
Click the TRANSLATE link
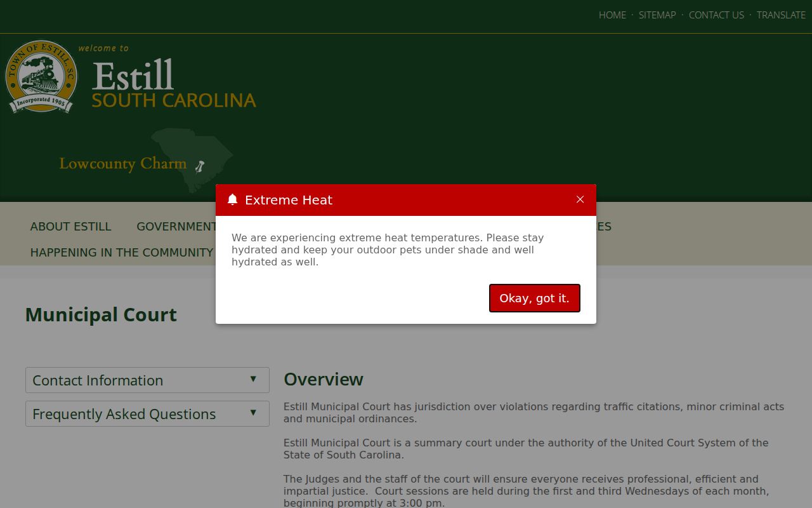click(x=781, y=15)
